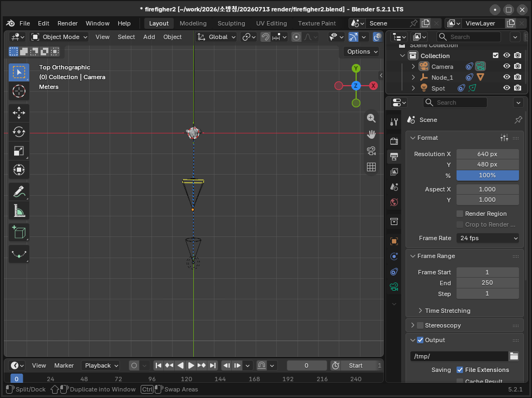This screenshot has height=398, width=532.
Task: Switch orthographic/perspective grid icon
Action: 371,167
